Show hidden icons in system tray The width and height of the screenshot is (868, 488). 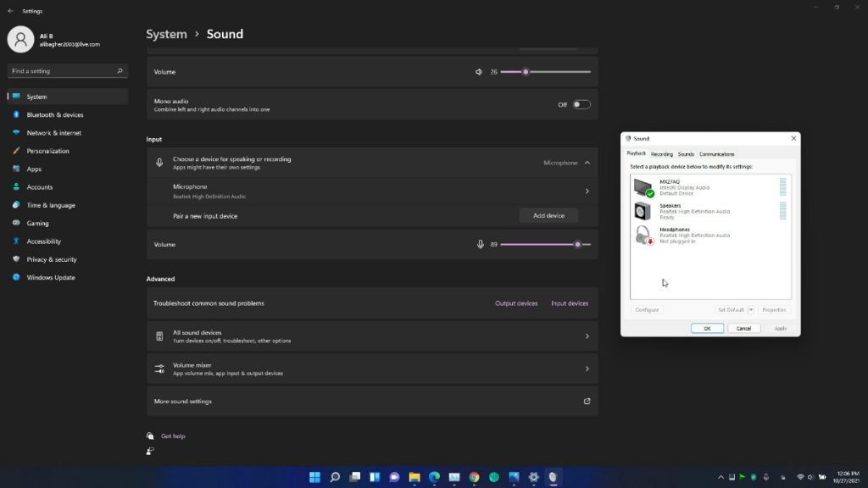[x=721, y=477]
